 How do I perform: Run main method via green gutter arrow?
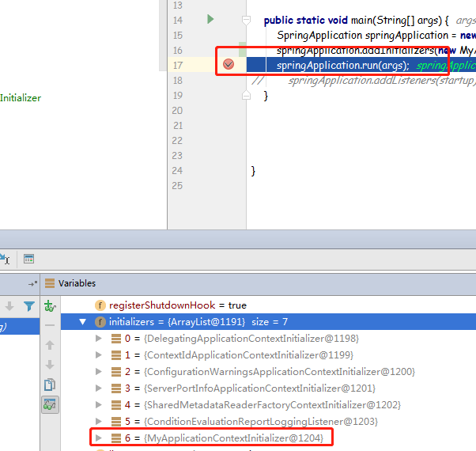point(210,19)
